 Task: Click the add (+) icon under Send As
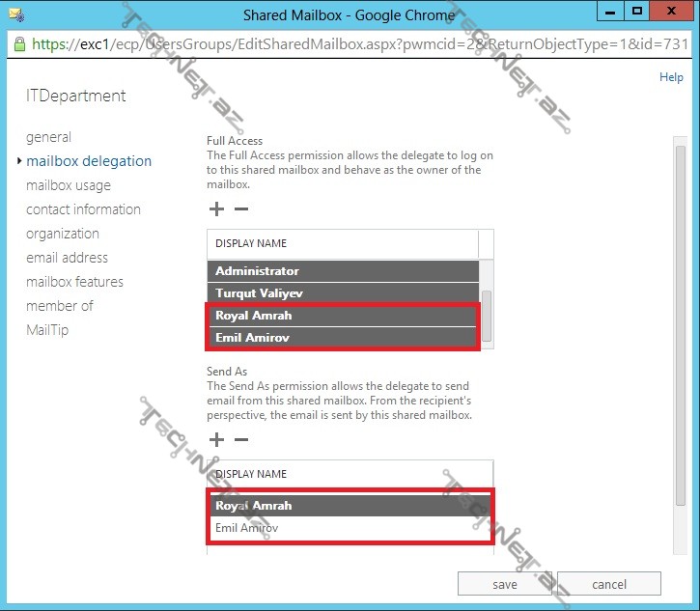(x=216, y=440)
